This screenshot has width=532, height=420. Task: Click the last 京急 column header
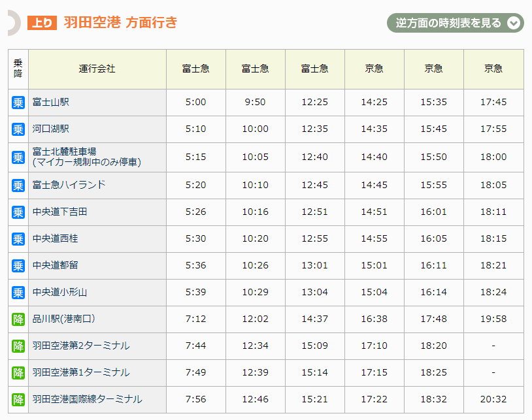(493, 69)
